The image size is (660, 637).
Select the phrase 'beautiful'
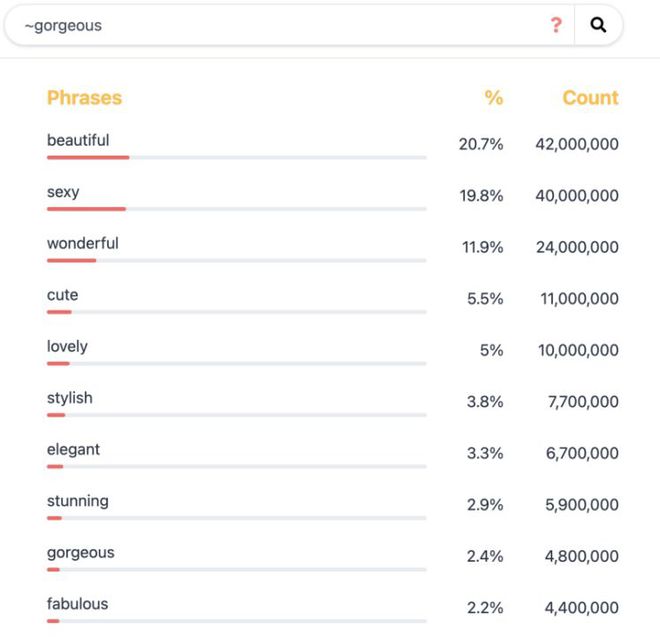click(78, 140)
